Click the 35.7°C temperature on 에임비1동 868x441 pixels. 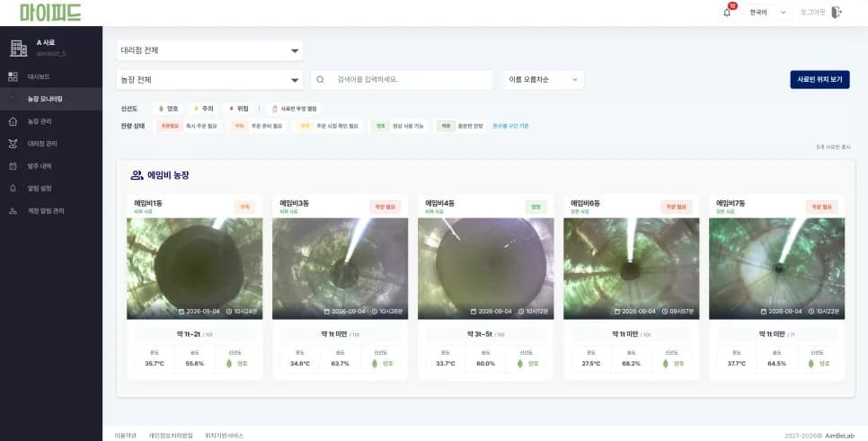click(x=155, y=364)
